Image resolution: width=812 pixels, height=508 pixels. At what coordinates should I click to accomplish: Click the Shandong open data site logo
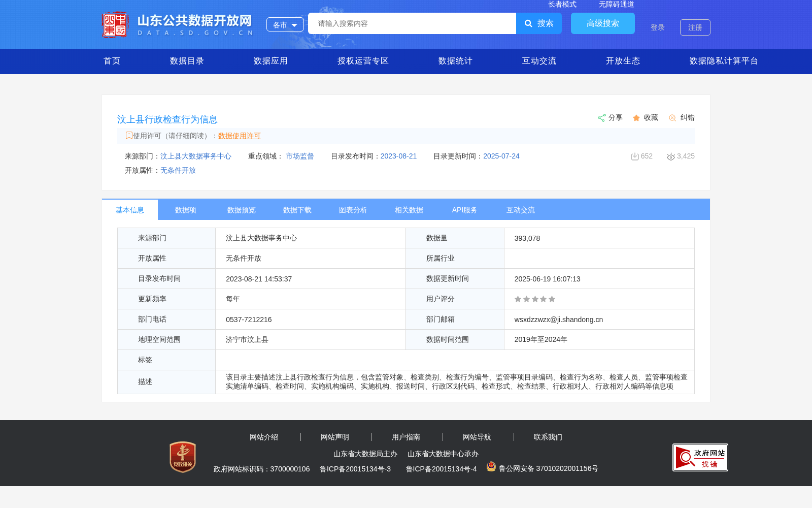click(177, 24)
